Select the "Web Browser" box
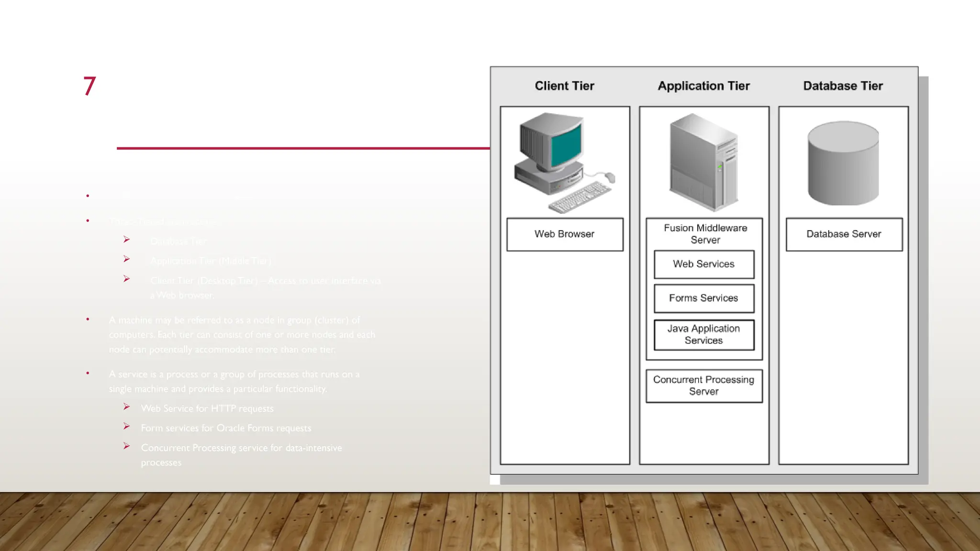Screen dimensions: 980x551 (x=565, y=234)
